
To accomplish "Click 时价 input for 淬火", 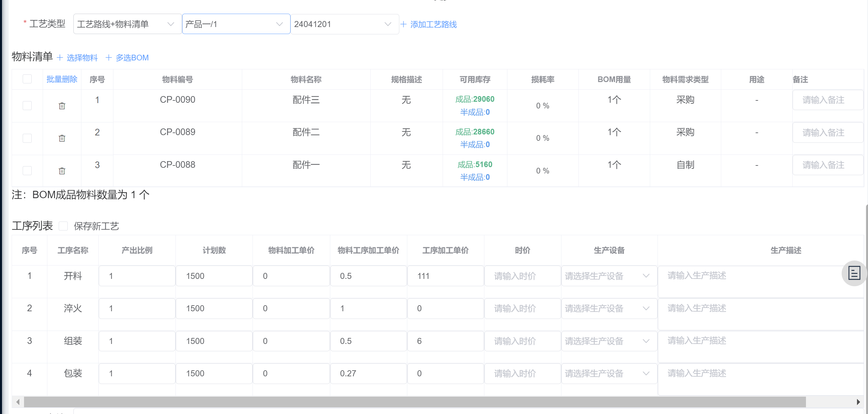I will click(522, 308).
